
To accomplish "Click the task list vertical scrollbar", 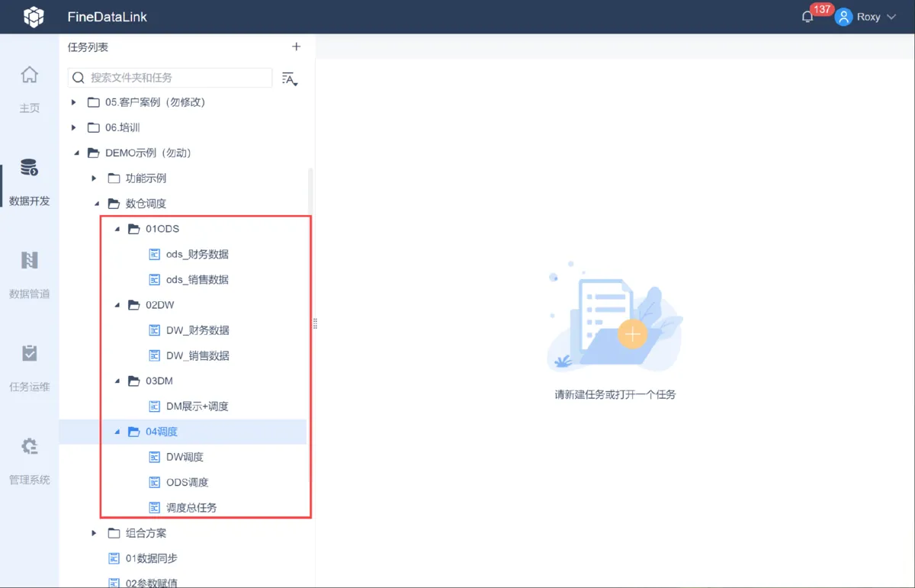I will pos(310,325).
